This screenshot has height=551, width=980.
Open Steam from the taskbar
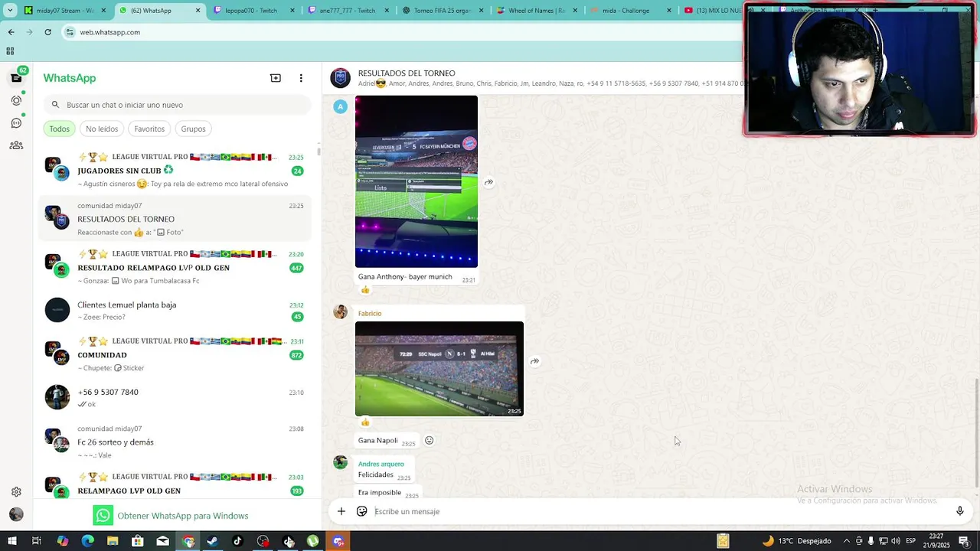coord(212,541)
